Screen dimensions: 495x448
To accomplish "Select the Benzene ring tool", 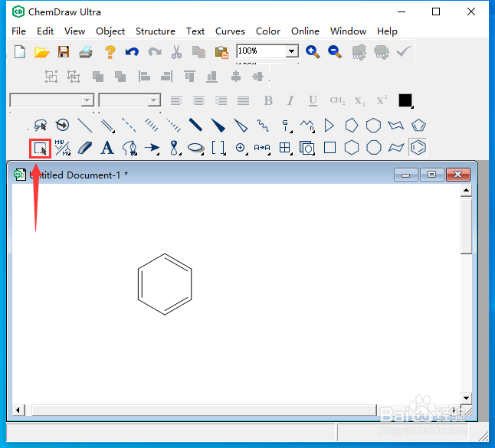I will pyautogui.click(x=418, y=147).
